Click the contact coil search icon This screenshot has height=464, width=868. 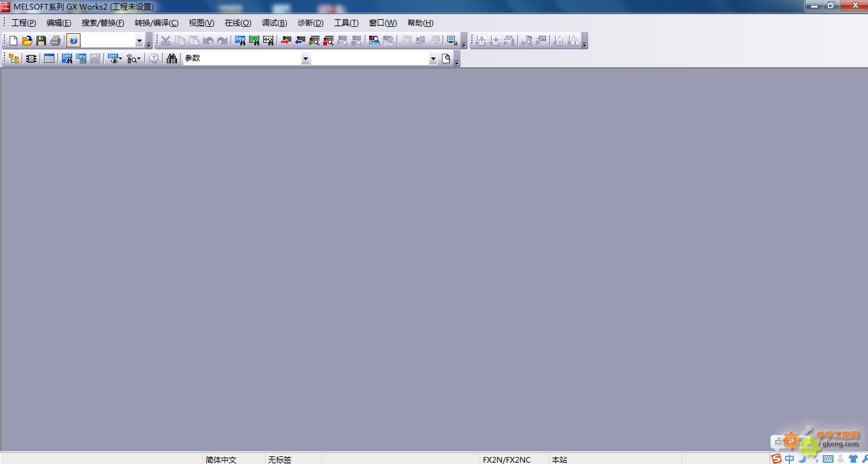(x=268, y=41)
